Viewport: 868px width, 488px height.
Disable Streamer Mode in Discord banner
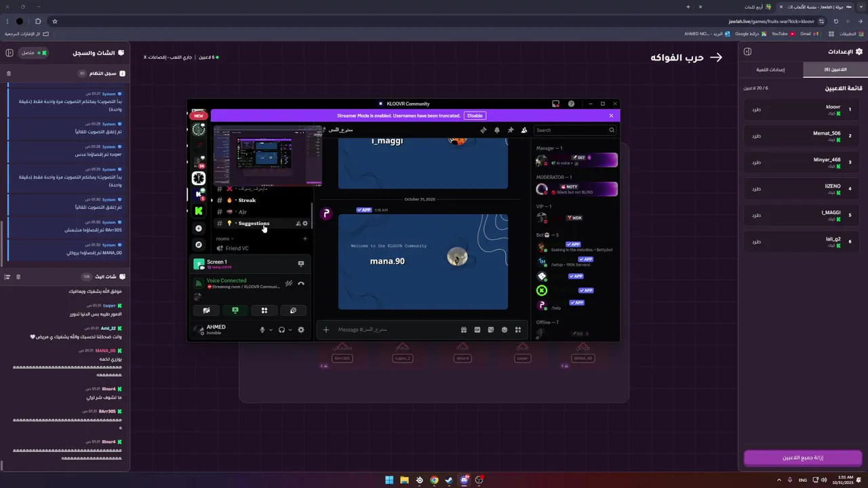click(x=475, y=116)
